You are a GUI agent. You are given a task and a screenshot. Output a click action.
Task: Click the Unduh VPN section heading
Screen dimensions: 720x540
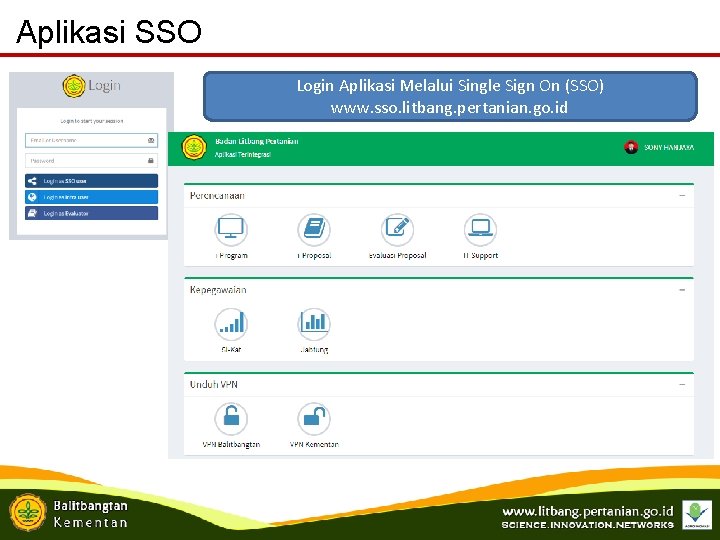click(x=214, y=384)
